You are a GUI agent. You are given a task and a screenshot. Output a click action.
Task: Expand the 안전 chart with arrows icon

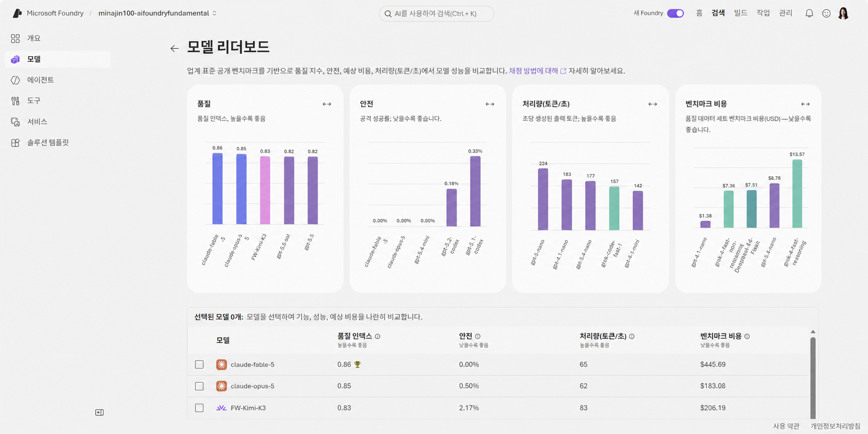[x=490, y=104]
